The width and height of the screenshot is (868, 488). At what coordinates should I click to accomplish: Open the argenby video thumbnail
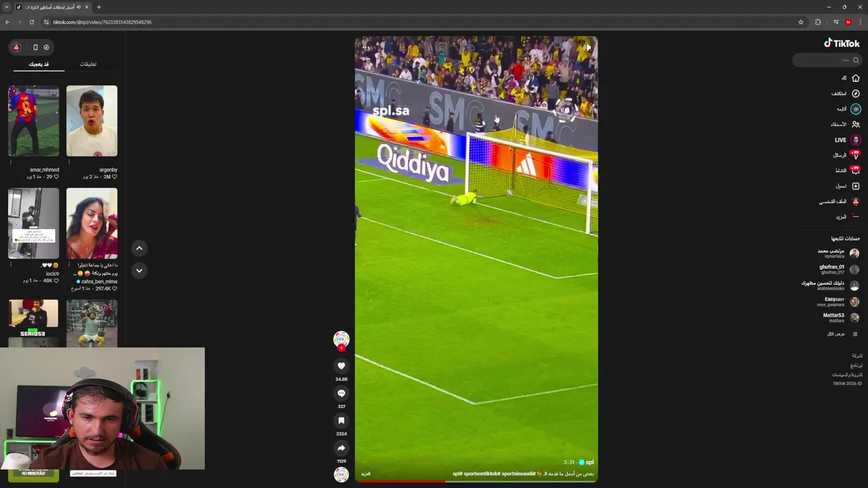[x=92, y=121]
